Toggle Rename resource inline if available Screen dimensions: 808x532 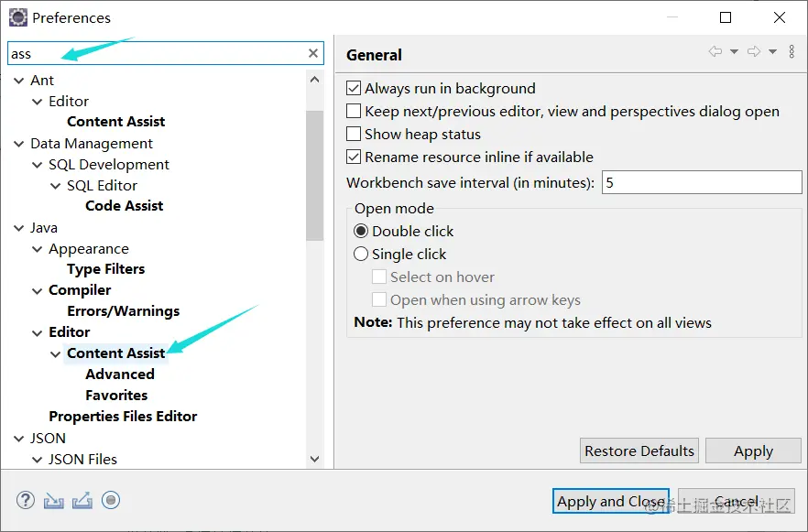click(x=354, y=157)
